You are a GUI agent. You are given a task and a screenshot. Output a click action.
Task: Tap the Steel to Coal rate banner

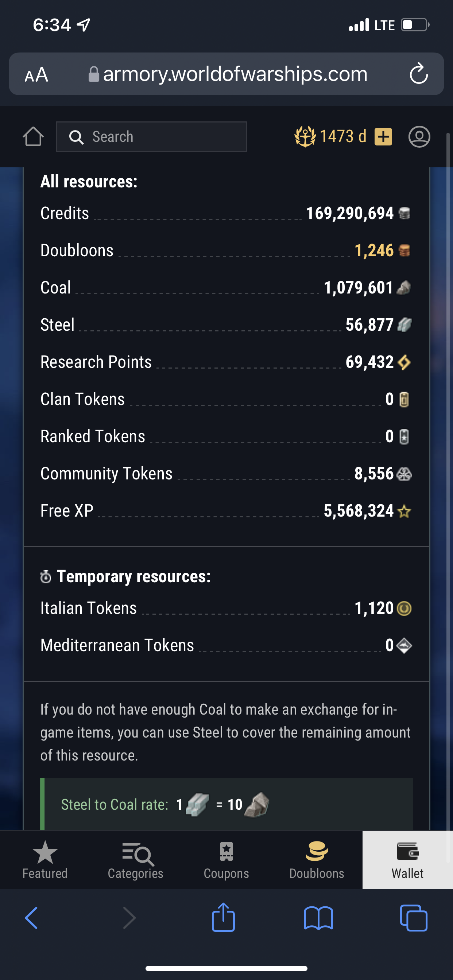[226, 804]
